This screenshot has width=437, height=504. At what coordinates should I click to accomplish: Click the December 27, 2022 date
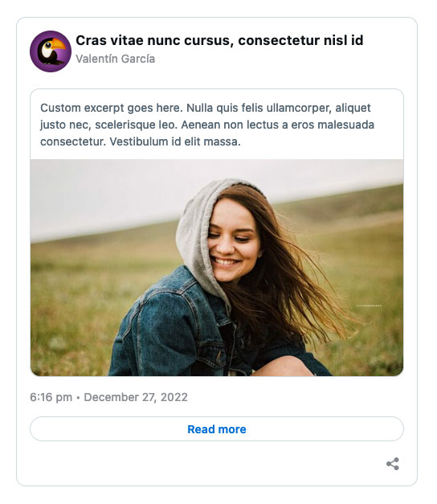(x=136, y=397)
